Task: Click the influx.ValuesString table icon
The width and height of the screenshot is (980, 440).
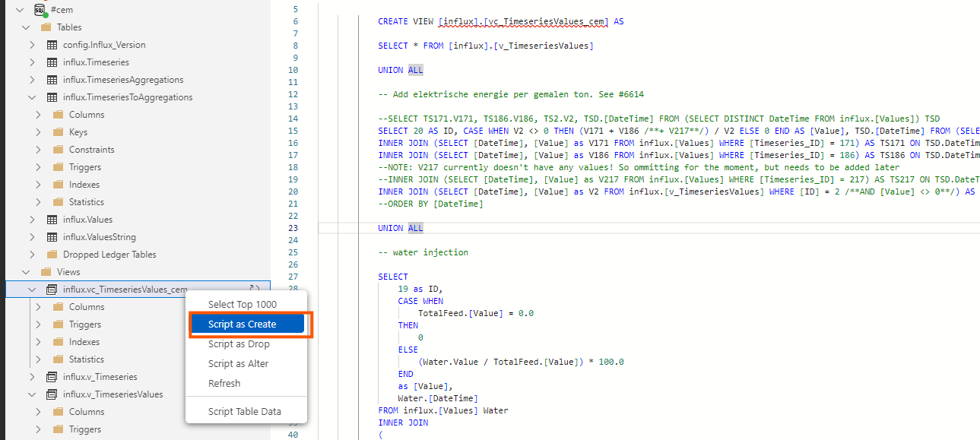Action: pos(52,237)
